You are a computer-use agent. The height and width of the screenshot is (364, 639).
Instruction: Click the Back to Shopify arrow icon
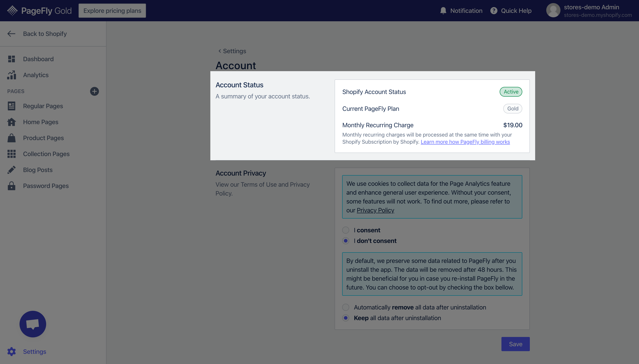click(11, 34)
